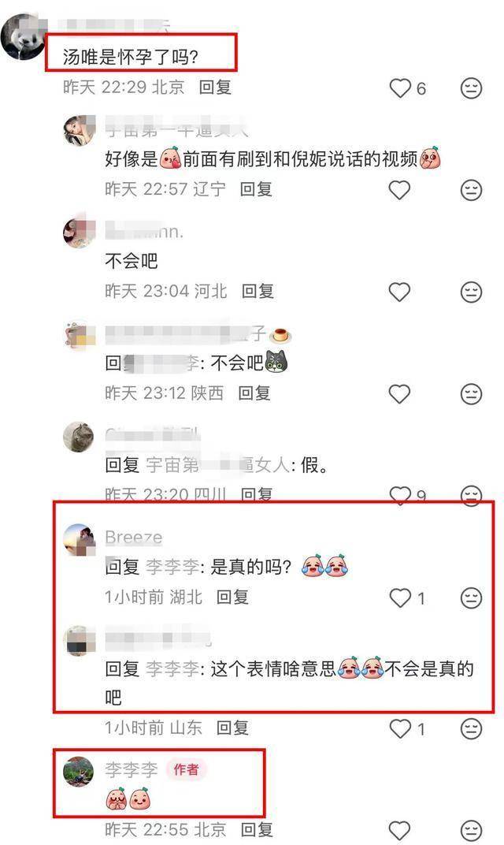Open the panda avatar of the top commenter
Viewport: 504px width, 845px height.
point(23,36)
